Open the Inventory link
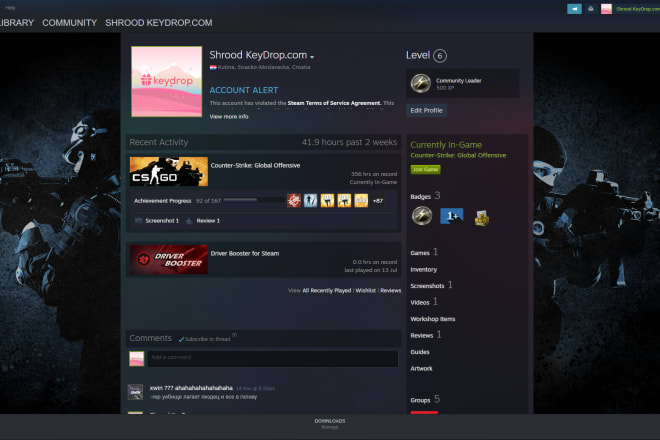The height and width of the screenshot is (440, 660). pyautogui.click(x=423, y=269)
